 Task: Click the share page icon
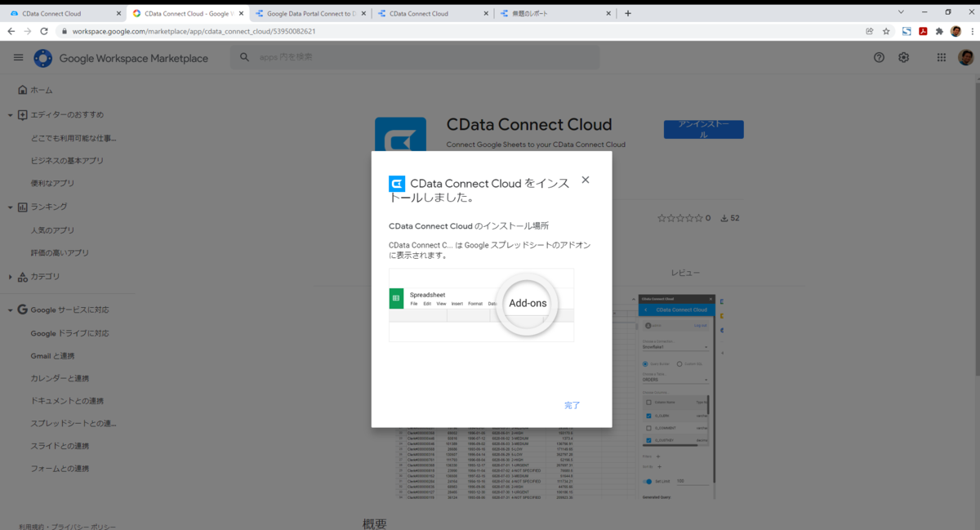(x=870, y=31)
